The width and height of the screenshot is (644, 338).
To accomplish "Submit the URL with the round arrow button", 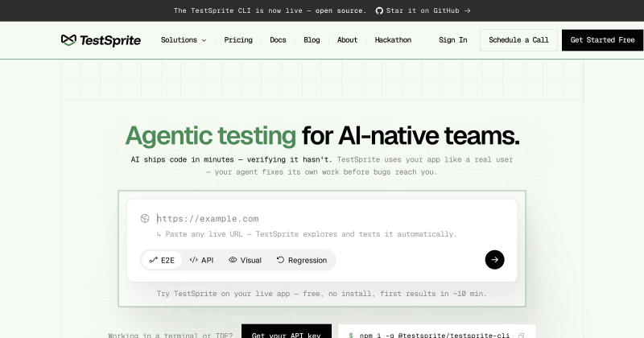I will click(494, 260).
